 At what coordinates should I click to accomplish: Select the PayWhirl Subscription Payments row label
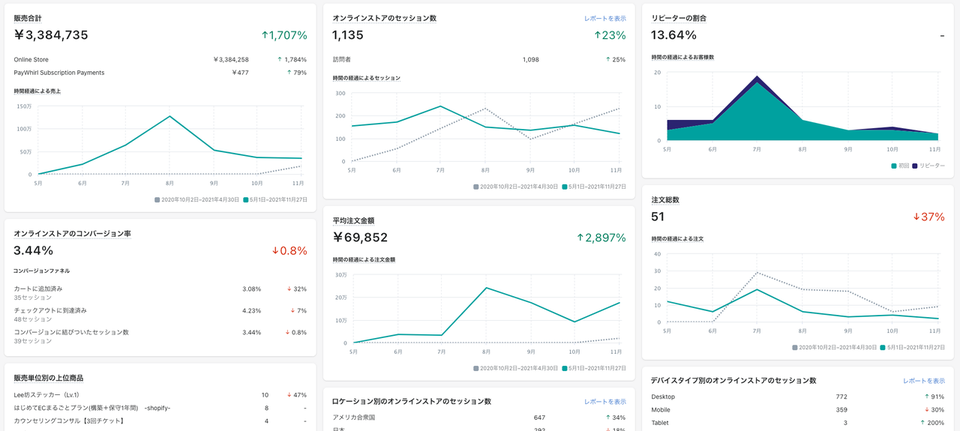point(59,73)
